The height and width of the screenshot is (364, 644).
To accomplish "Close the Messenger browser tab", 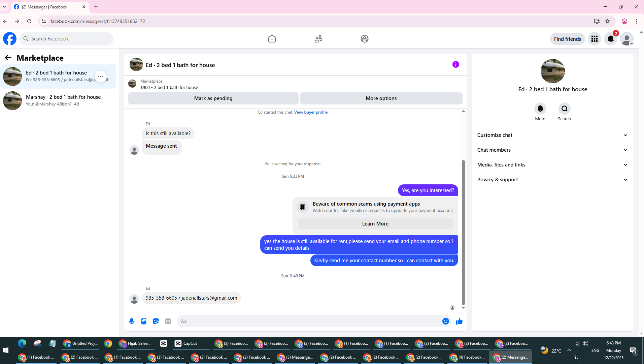I will coord(84,7).
